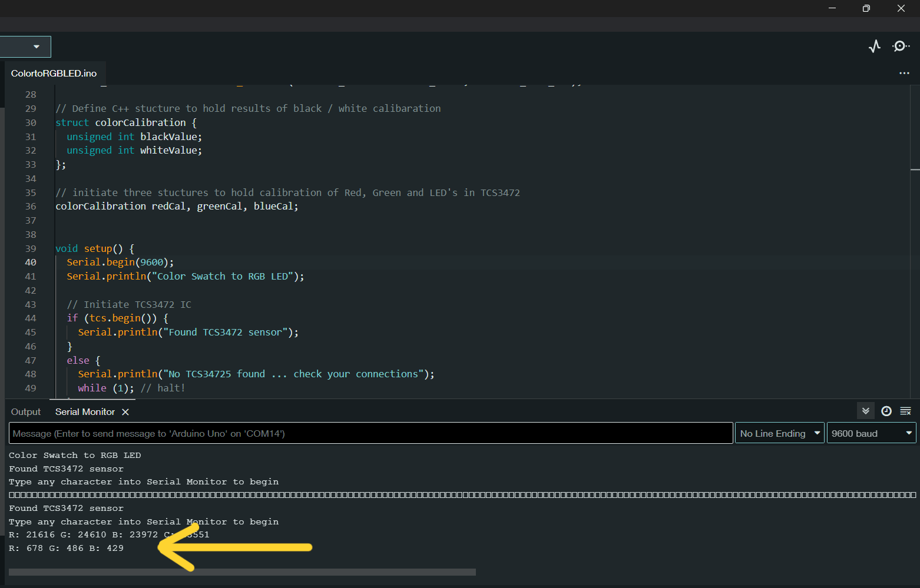
Task: Close the Serial Monitor tab
Action: point(125,412)
